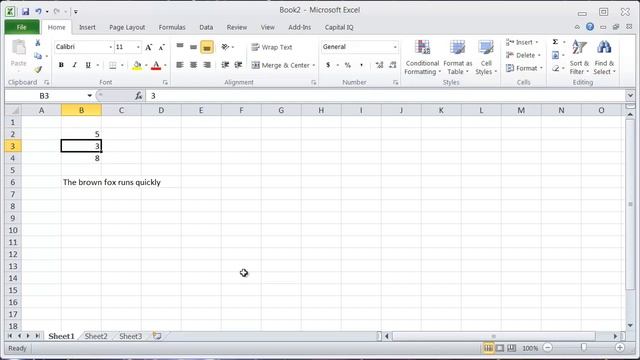Click the Decrease Decimal icon

tap(393, 65)
